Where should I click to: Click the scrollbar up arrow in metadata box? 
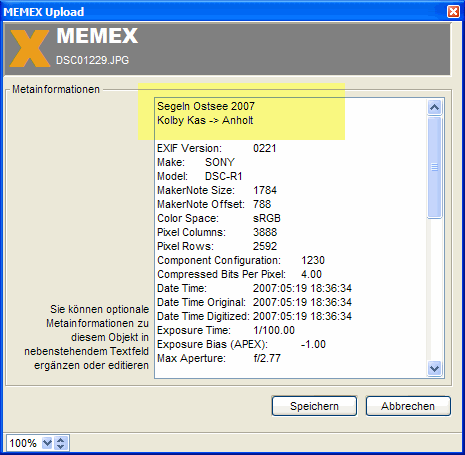tap(434, 107)
